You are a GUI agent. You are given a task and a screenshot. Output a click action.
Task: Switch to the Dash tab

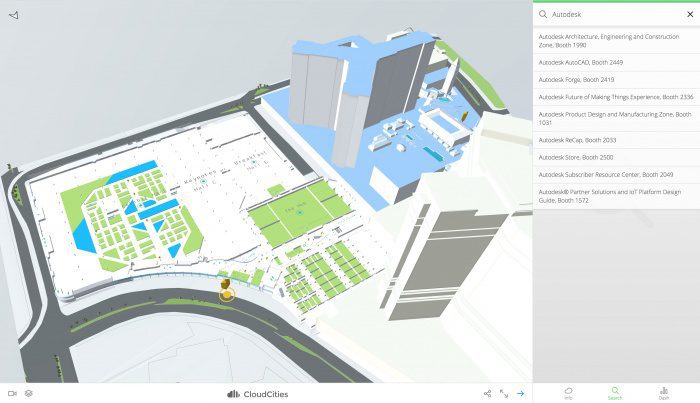pyautogui.click(x=663, y=392)
